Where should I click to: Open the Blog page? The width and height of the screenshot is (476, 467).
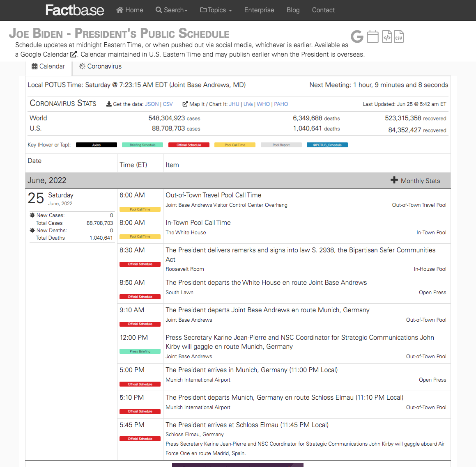tap(293, 10)
